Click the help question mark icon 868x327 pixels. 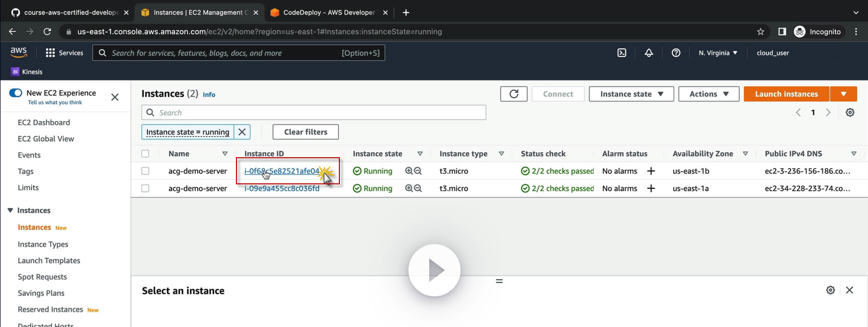point(676,53)
